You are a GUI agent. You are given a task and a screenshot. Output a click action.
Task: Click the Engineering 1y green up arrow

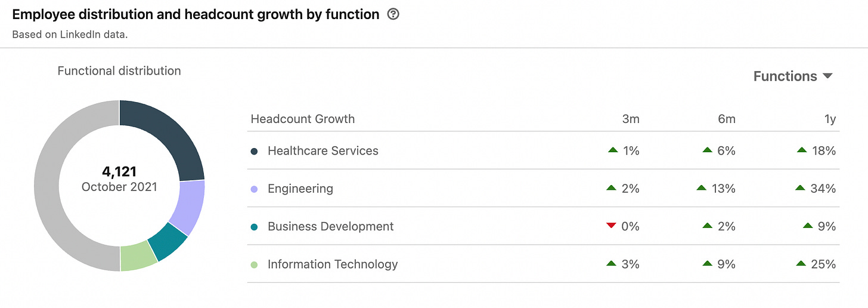(801, 188)
